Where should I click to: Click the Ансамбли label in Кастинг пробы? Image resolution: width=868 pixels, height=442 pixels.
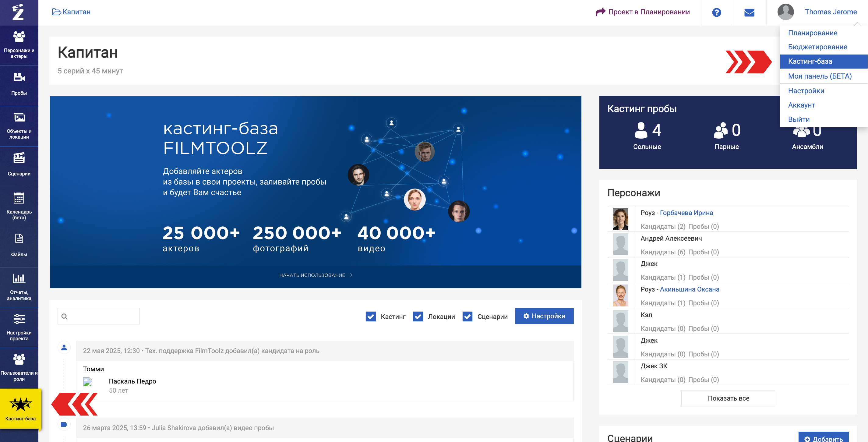[807, 147]
